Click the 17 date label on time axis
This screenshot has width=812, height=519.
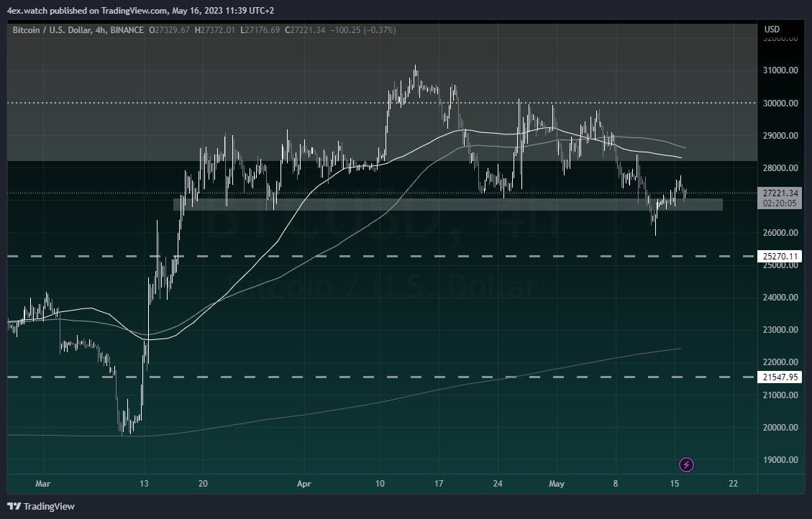click(x=439, y=484)
